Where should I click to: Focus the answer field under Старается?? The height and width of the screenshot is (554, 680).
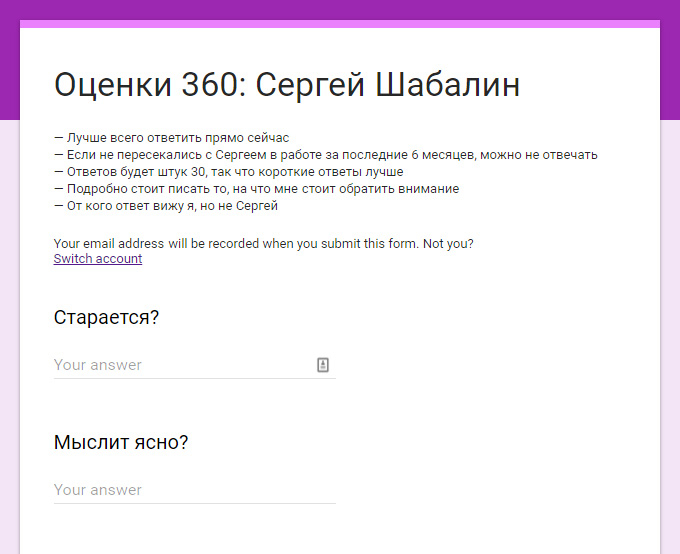point(195,365)
